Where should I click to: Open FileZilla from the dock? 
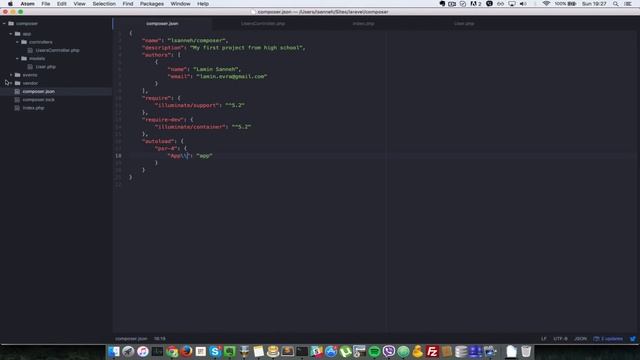(x=432, y=351)
